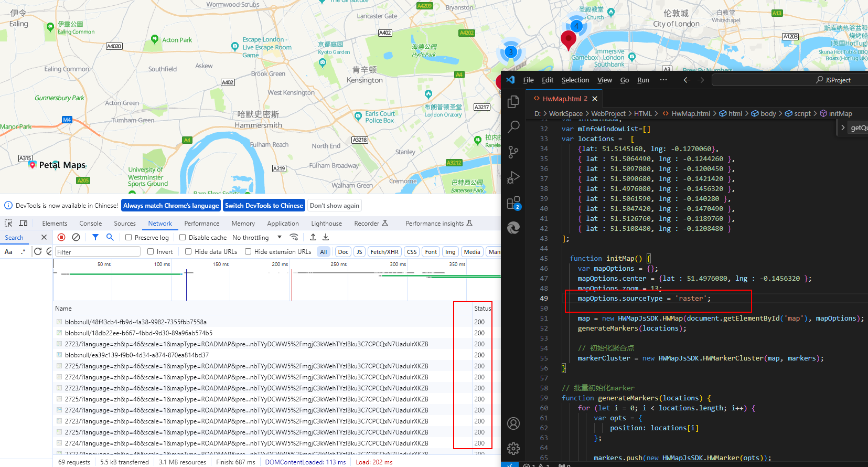Enable the Disable cache checkbox

[183, 237]
